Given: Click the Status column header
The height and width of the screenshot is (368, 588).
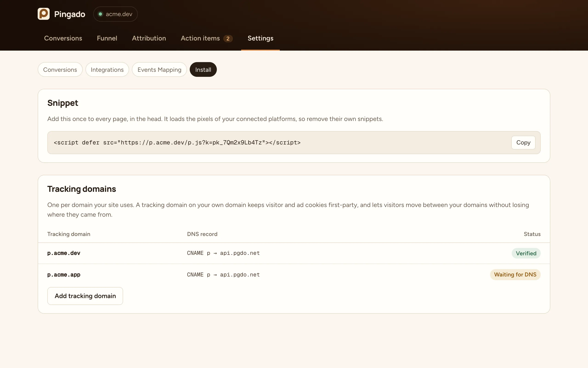Looking at the screenshot, I should (x=532, y=234).
